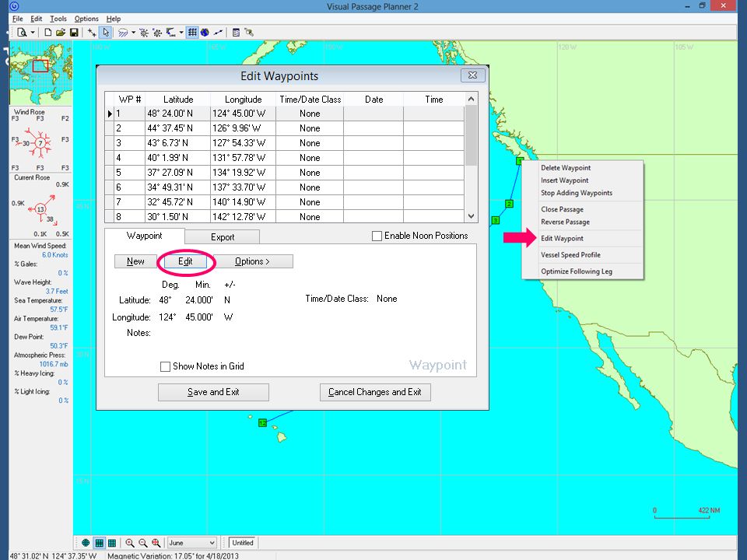
Task: Click Cancel Changes and Exit
Action: pyautogui.click(x=375, y=392)
